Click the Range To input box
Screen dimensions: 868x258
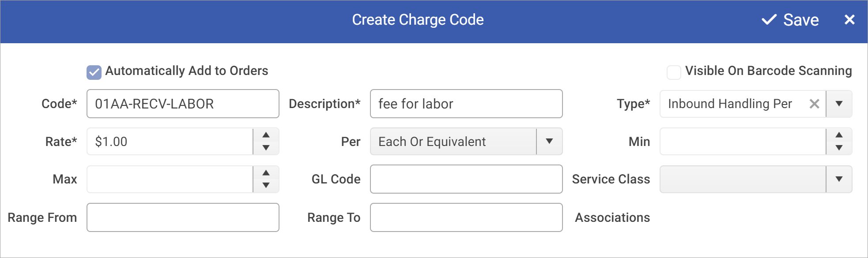point(466,217)
